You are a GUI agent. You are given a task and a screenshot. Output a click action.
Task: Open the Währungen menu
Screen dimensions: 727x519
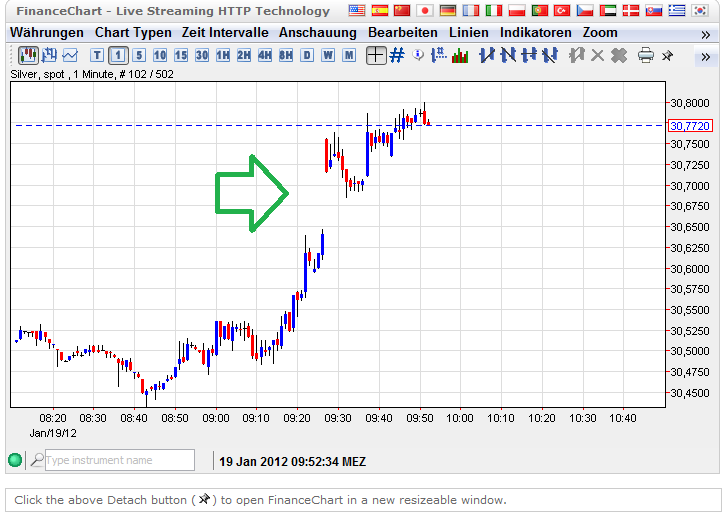[47, 33]
